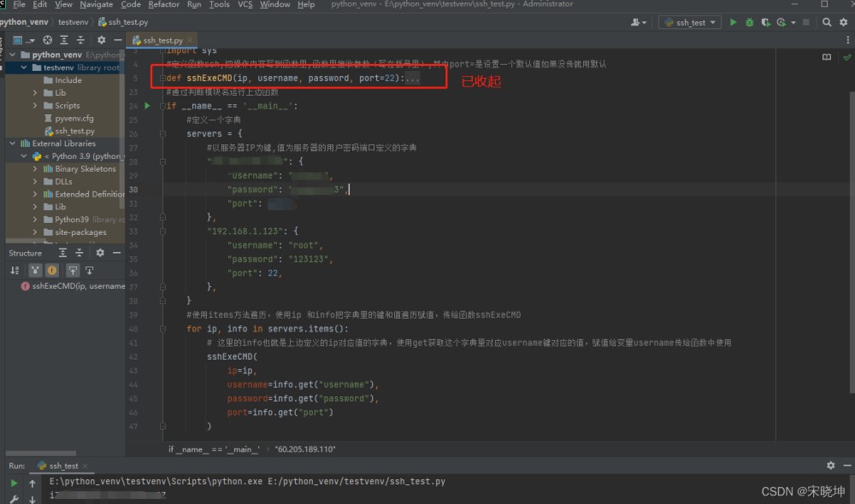Open ssh_test.py in the project tree
The image size is (855, 504).
click(x=70, y=131)
